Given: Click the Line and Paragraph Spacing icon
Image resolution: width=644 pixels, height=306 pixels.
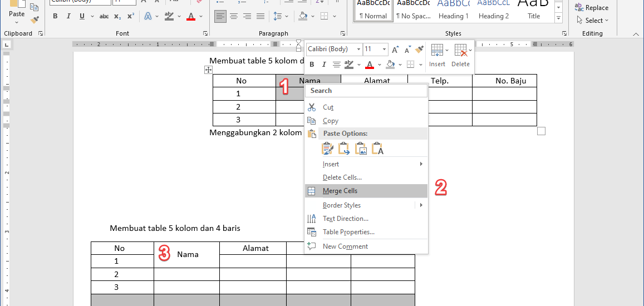Looking at the screenshot, I should (x=278, y=17).
